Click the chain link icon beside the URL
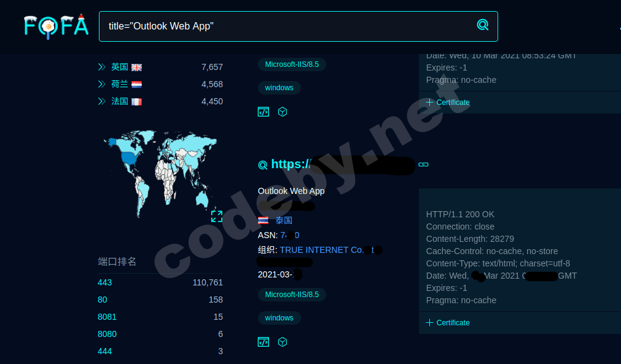 [x=423, y=165]
